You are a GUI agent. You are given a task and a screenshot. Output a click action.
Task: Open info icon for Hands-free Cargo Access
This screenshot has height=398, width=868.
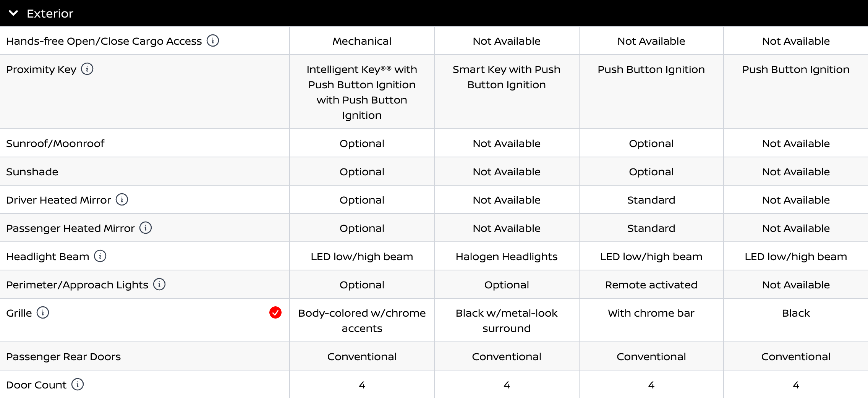click(213, 40)
